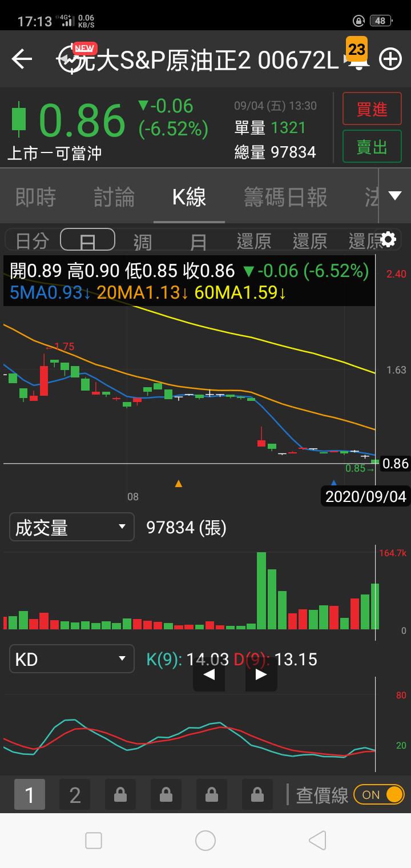Switch to the 籌碼日報 tab
The width and height of the screenshot is (411, 868).
pos(285,197)
